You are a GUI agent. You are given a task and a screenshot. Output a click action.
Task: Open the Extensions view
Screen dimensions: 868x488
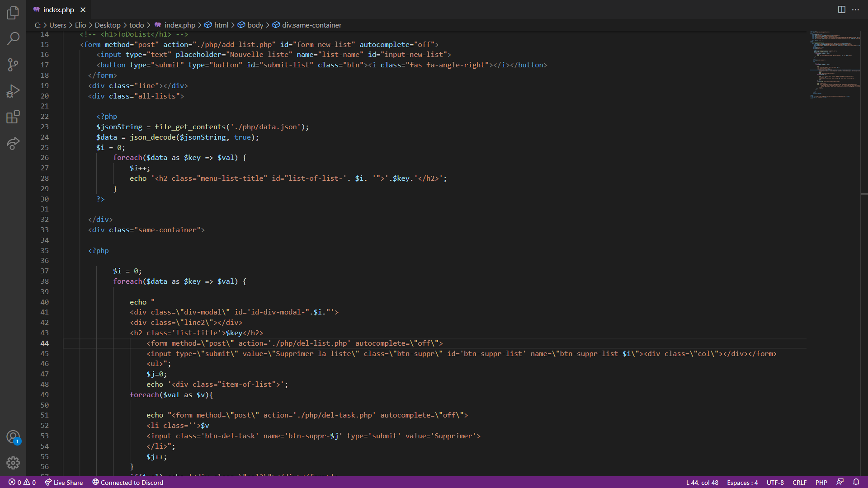13,117
